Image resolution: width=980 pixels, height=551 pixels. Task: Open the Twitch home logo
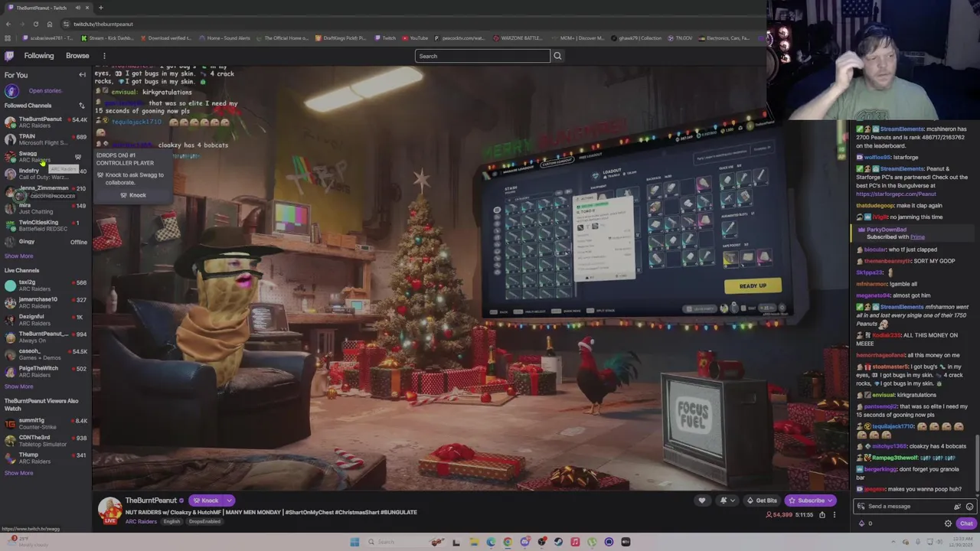pyautogui.click(x=9, y=56)
